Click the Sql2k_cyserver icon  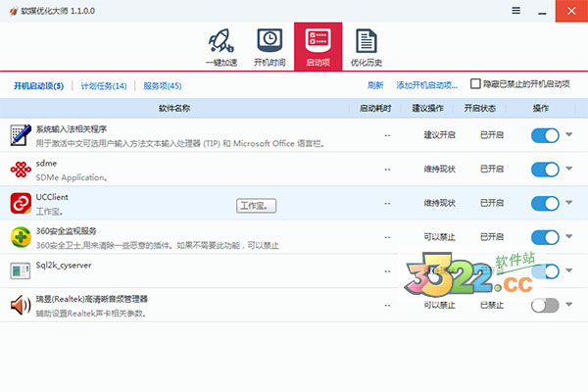click(21, 270)
